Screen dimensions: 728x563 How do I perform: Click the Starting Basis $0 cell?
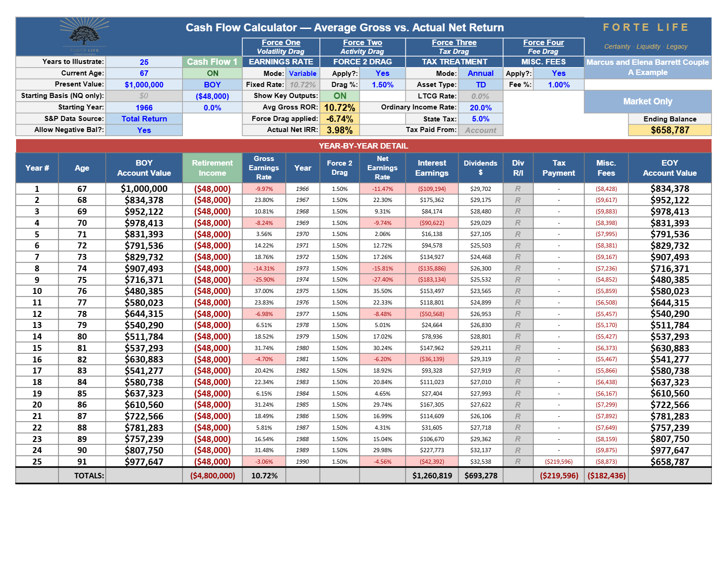144,96
